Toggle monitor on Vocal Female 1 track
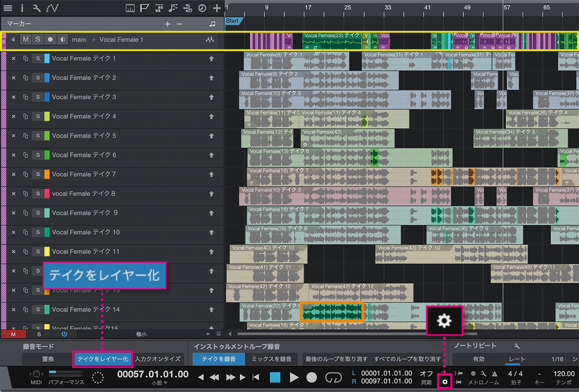 click(x=63, y=40)
